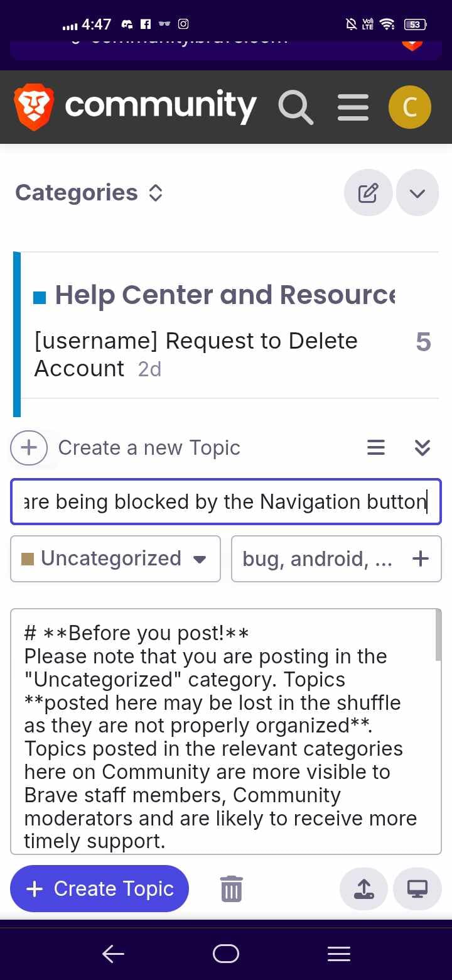
Task: Tap the Android back navigation arrow
Action: pyautogui.click(x=113, y=954)
